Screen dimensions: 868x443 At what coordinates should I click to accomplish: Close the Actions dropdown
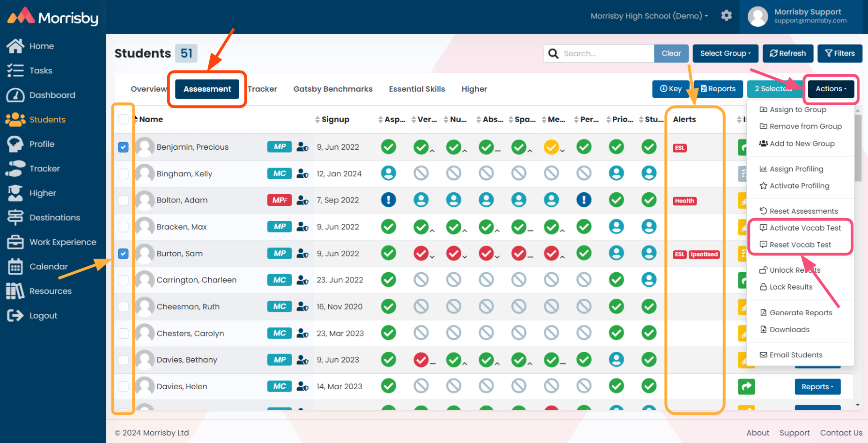click(x=831, y=89)
